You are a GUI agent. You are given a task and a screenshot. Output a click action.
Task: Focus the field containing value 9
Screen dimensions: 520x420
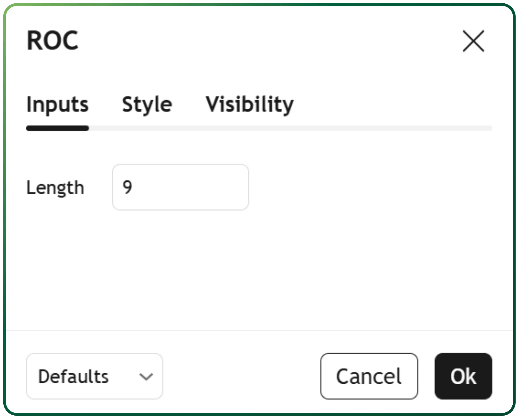click(x=180, y=187)
